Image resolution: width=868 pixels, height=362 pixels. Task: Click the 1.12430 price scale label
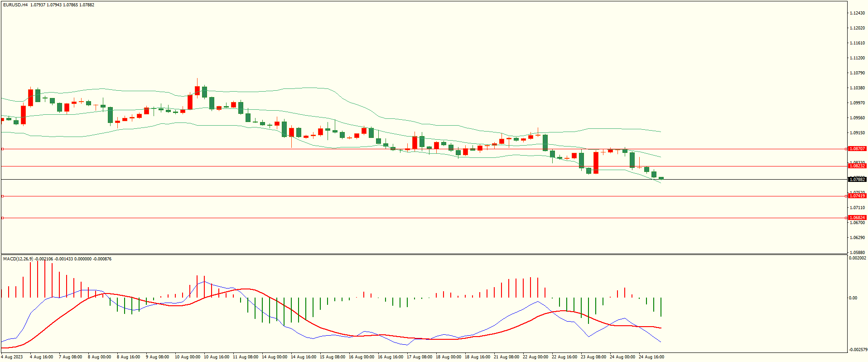pyautogui.click(x=857, y=13)
